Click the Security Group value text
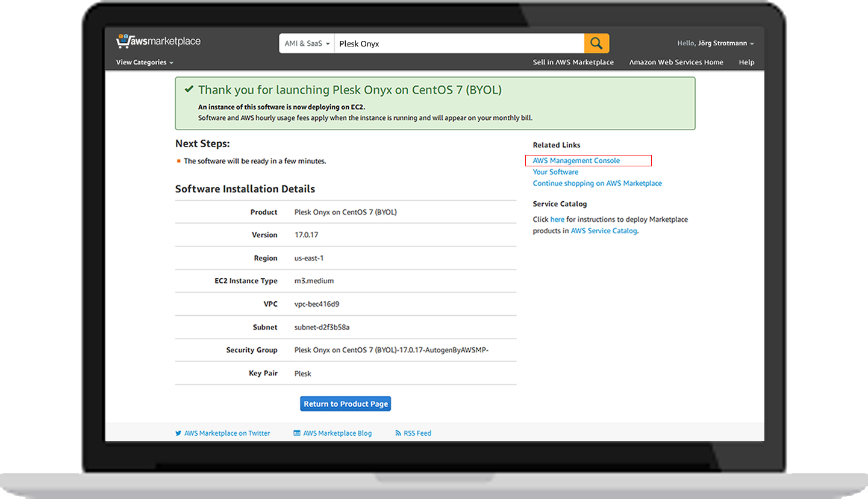This screenshot has height=499, width=868. click(x=392, y=350)
